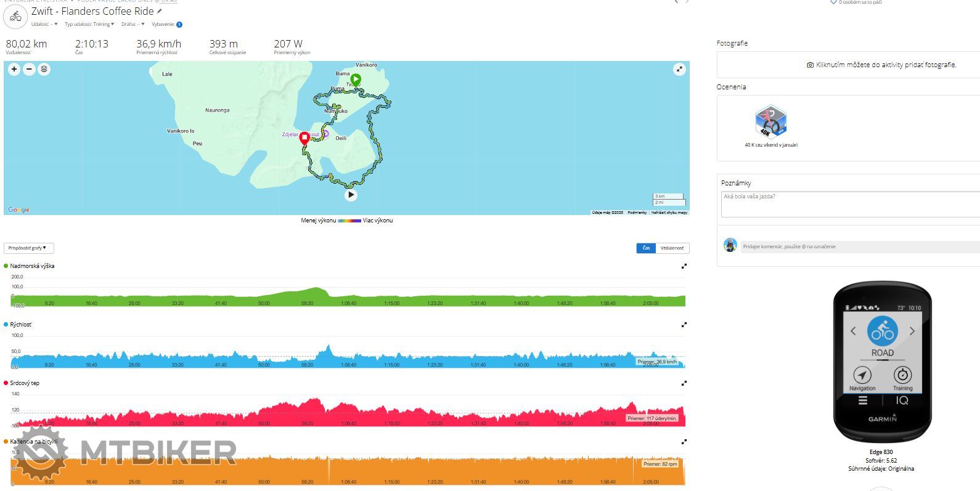
Task: Expand the Nadmorská výška chart
Action: 684,267
